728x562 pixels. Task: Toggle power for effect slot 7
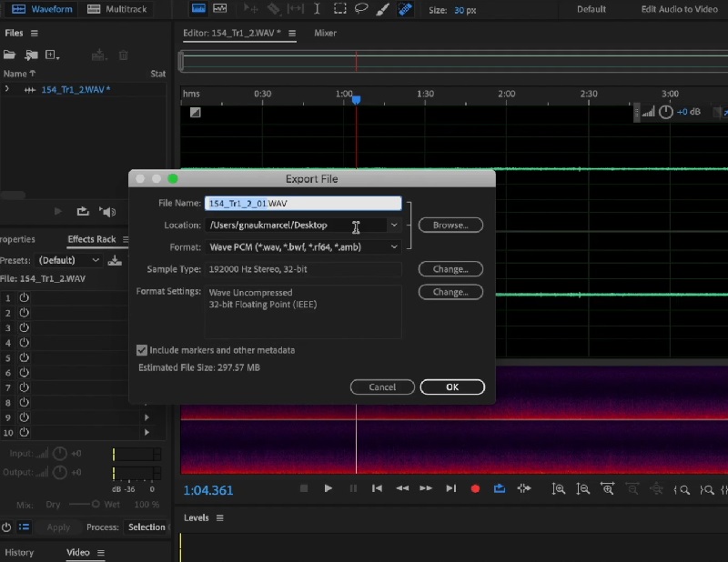(x=25, y=387)
